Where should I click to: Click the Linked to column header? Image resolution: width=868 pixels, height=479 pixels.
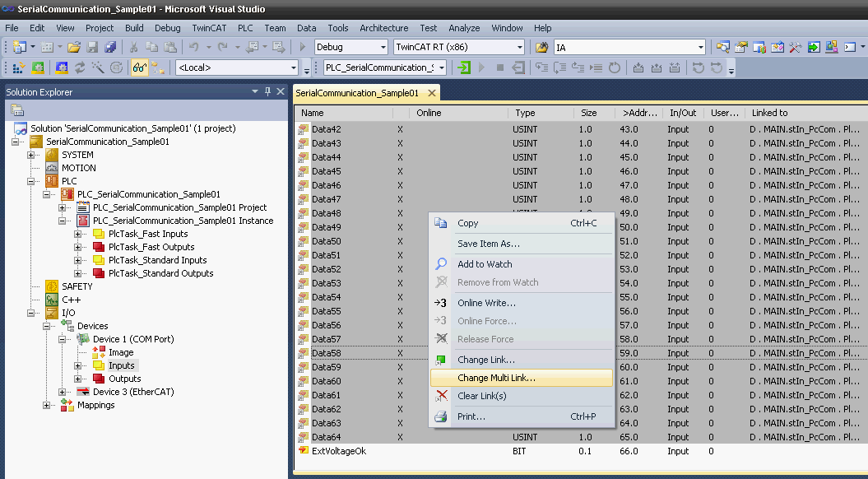(x=806, y=113)
